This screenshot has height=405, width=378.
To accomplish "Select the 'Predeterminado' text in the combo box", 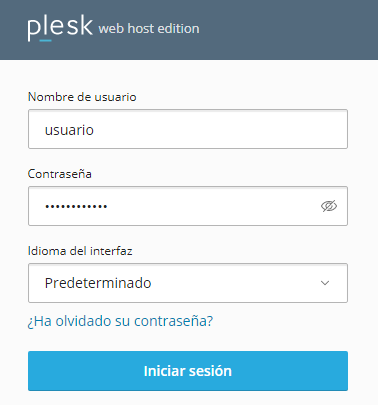I will pyautogui.click(x=98, y=283).
